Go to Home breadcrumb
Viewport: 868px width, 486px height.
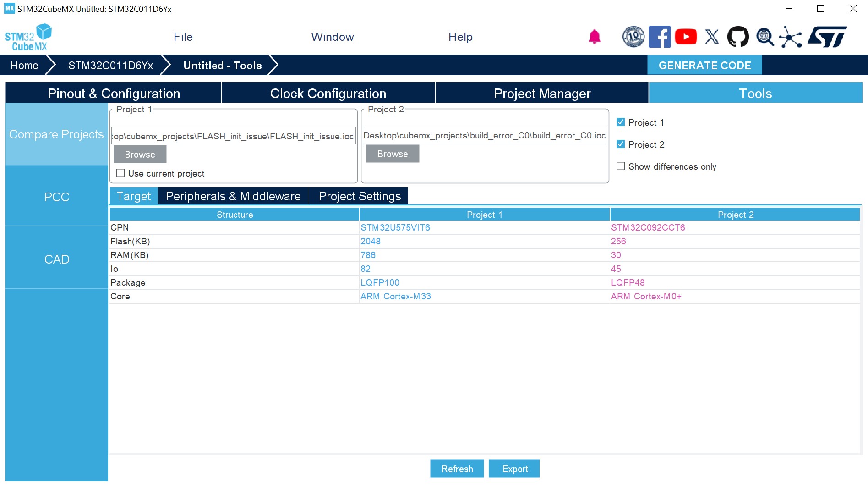pos(25,65)
